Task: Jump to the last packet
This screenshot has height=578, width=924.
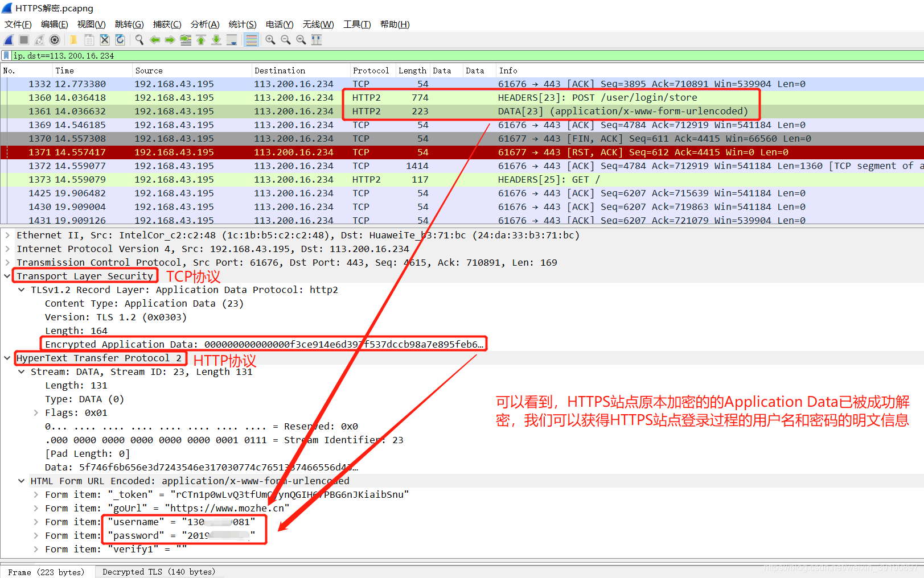Action: pyautogui.click(x=216, y=40)
